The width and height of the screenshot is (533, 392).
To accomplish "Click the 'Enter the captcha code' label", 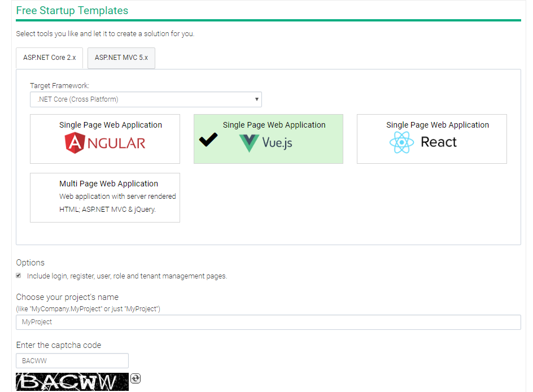I will tap(59, 345).
